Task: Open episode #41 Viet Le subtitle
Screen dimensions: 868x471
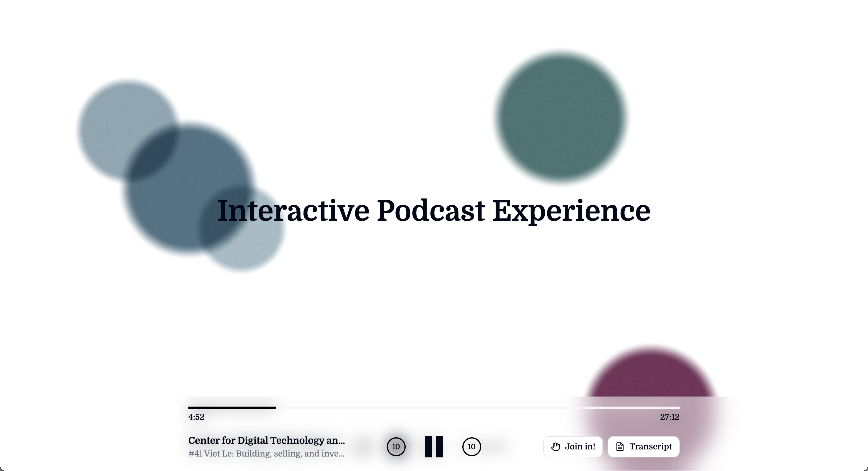Action: (266, 454)
